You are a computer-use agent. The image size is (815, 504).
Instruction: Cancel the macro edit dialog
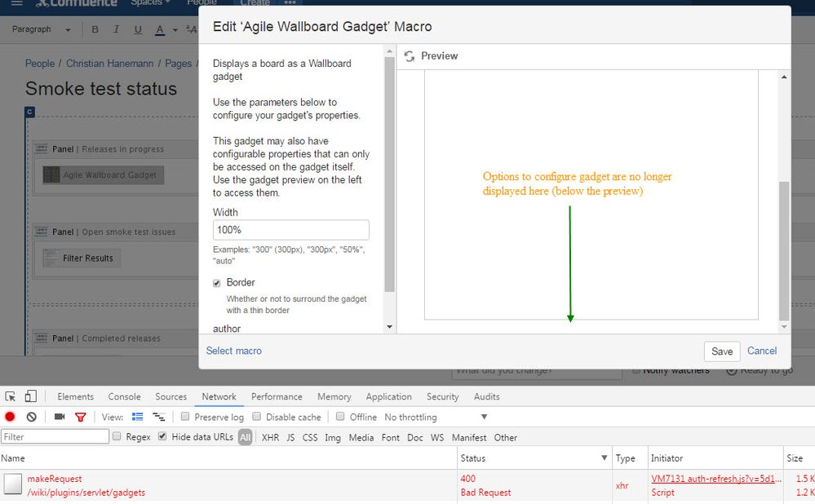point(762,351)
